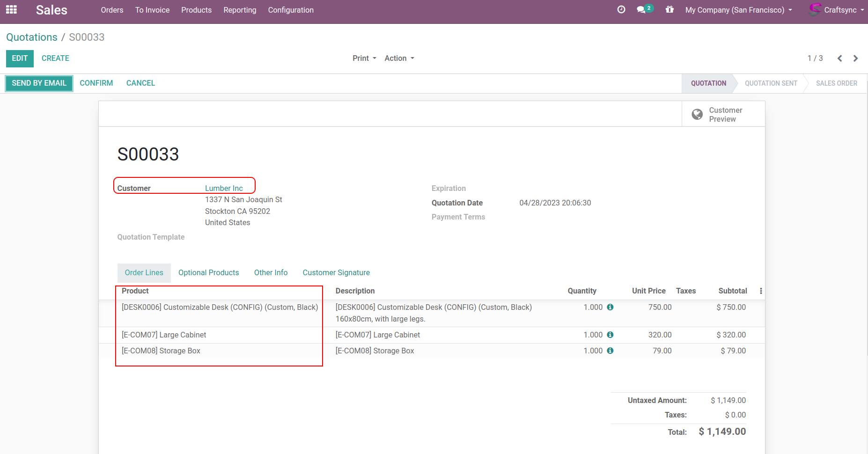Screen dimensions: 868x454
Task: Open the My Company switcher dropdown
Action: click(x=738, y=10)
